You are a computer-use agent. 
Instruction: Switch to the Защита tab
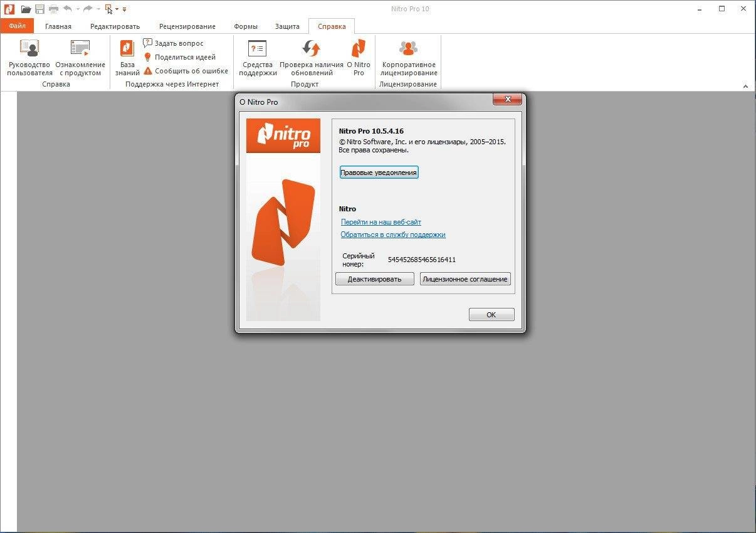pyautogui.click(x=287, y=26)
